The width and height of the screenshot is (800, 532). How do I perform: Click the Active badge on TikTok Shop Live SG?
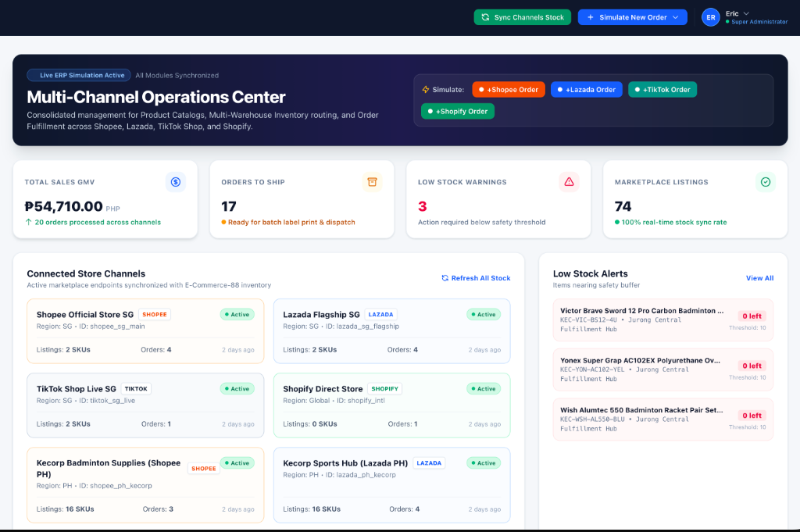point(237,389)
